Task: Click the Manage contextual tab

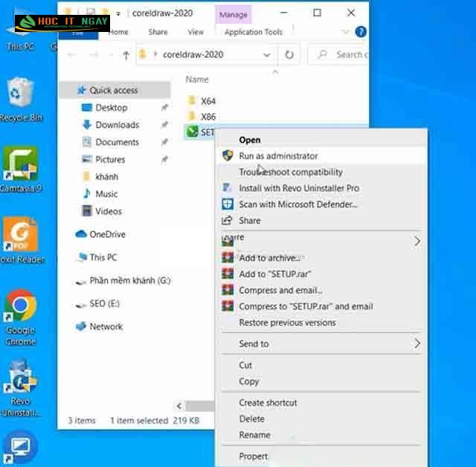Action: point(233,15)
